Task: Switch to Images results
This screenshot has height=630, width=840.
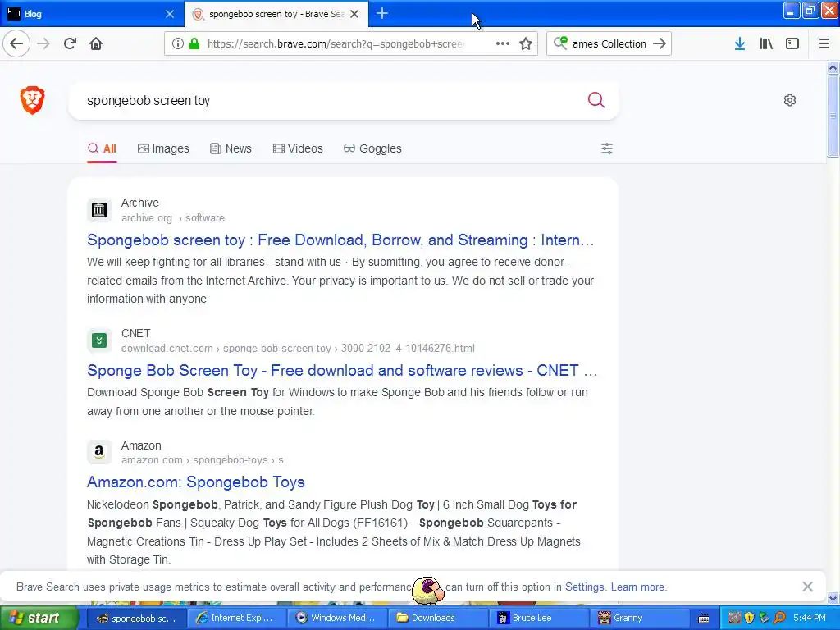Action: pyautogui.click(x=163, y=148)
